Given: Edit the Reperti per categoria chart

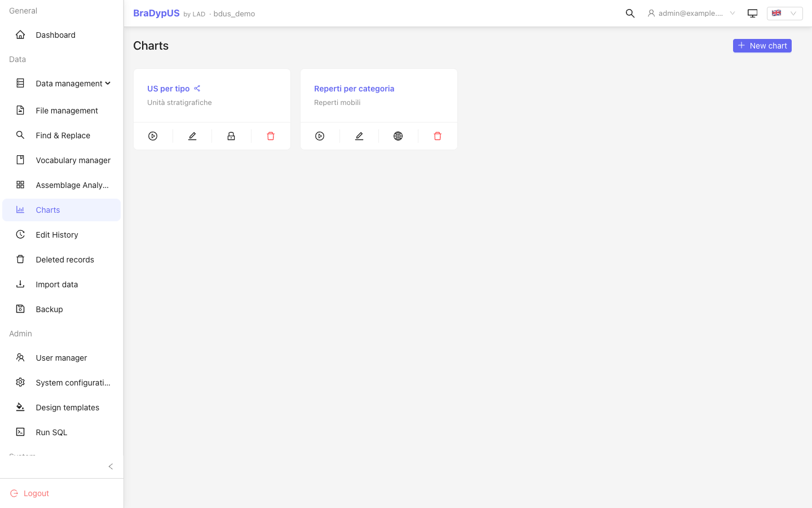Looking at the screenshot, I should 359,136.
